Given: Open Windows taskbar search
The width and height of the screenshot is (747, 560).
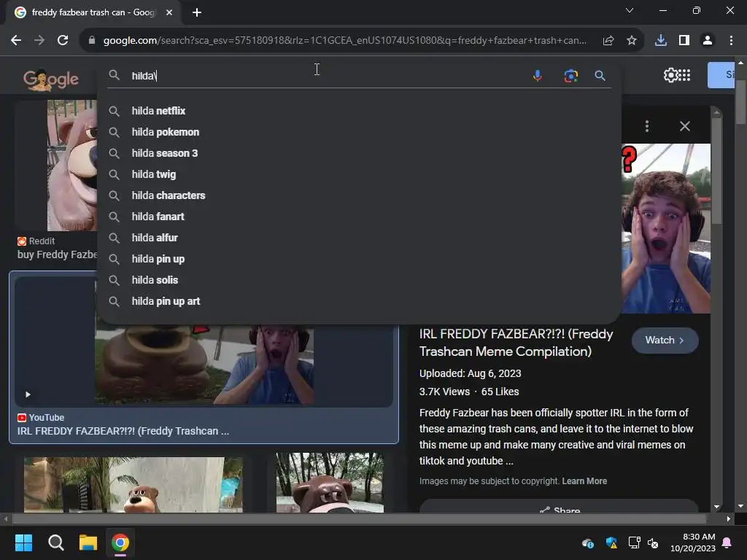Looking at the screenshot, I should tap(55, 542).
